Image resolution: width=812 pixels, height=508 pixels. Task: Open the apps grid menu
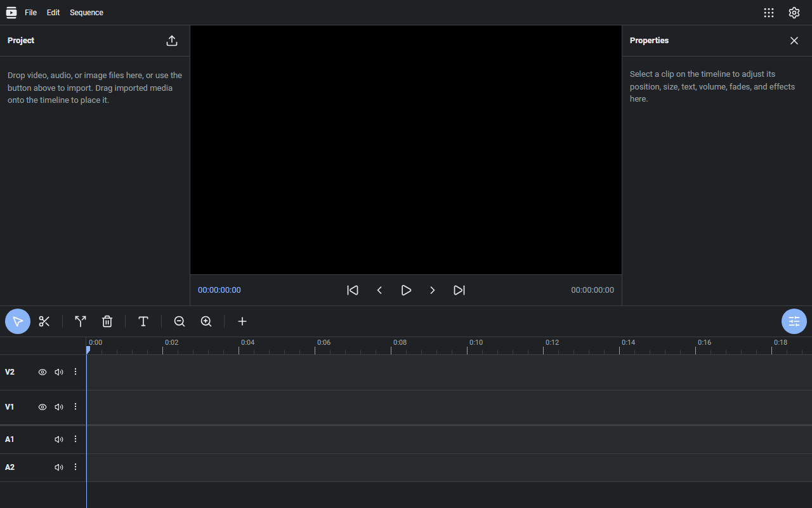point(769,13)
